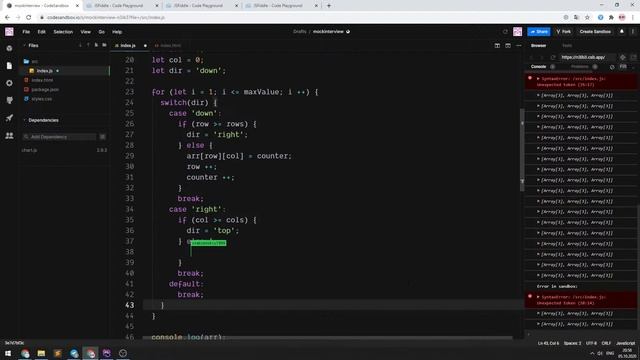Image resolution: width=640 pixels, height=360 pixels.
Task: Switch to the index.html editor tab
Action: tap(168, 45)
